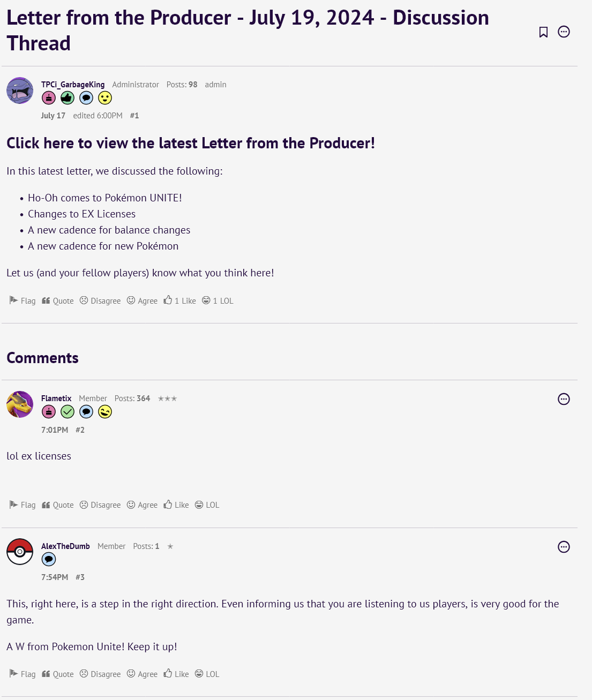Like AlexTheDumb's comment
The image size is (592, 700).
(x=176, y=674)
